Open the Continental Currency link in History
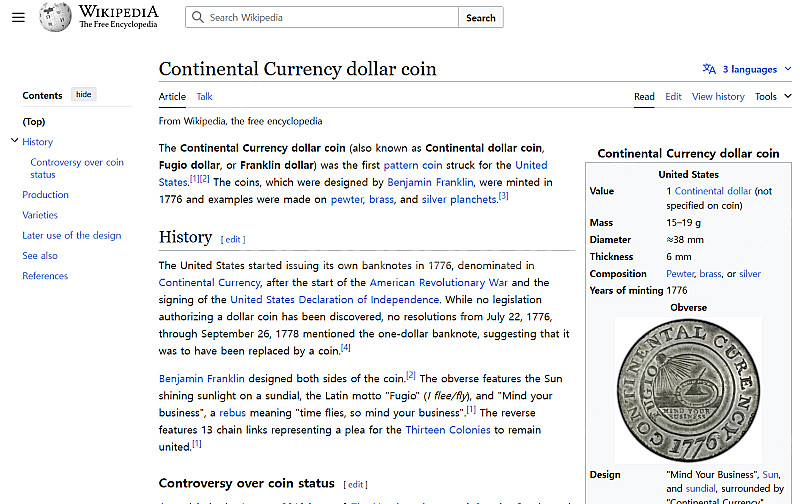The width and height of the screenshot is (800, 504). tap(209, 283)
